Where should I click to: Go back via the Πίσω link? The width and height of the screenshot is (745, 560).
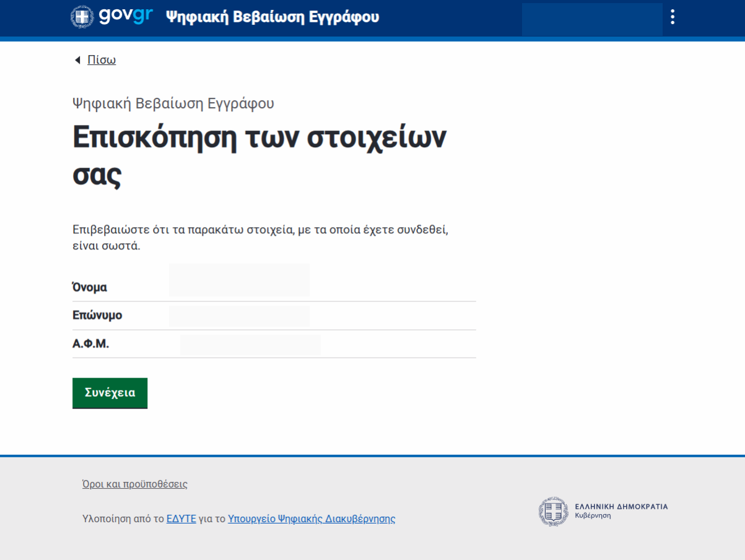pos(102,60)
